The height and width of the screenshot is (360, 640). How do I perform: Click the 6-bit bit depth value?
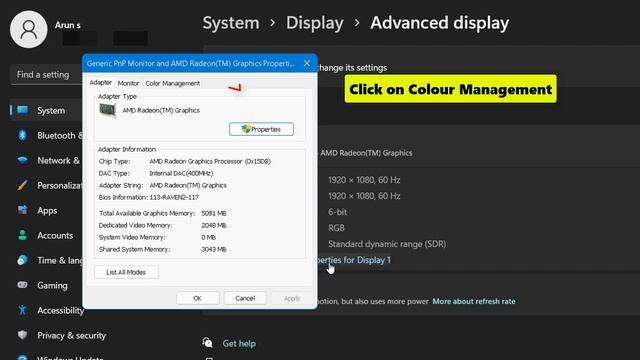tap(338, 212)
